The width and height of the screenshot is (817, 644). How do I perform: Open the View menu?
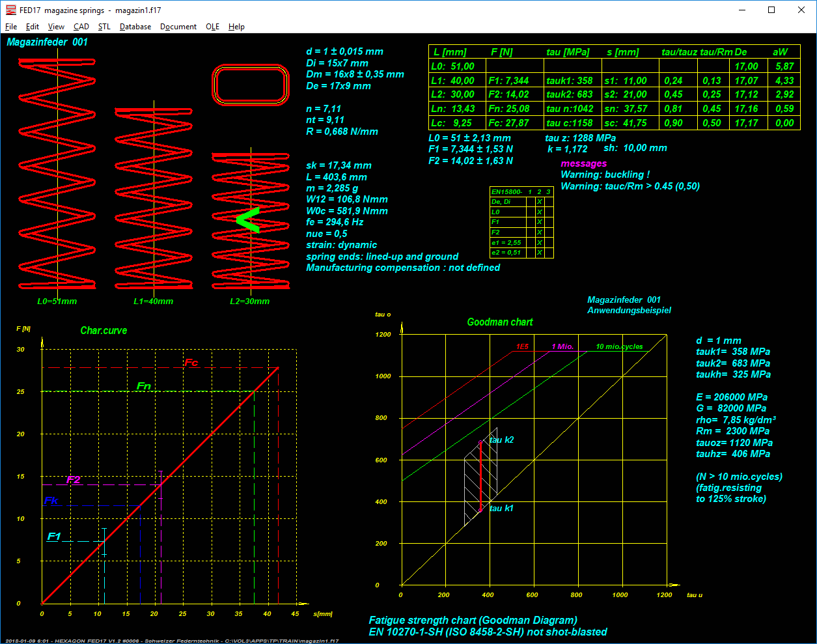(56, 27)
